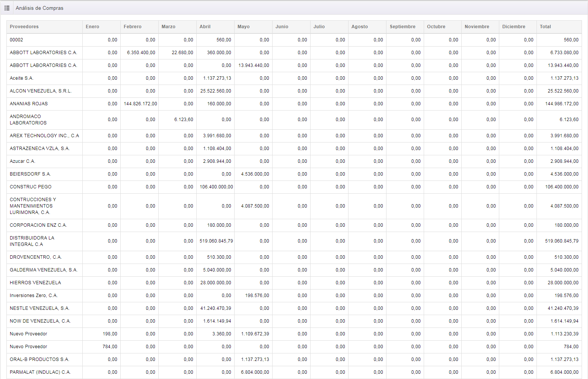Select DISTRIBUIDORA LA INTEGRAL C.A provider

(32, 241)
